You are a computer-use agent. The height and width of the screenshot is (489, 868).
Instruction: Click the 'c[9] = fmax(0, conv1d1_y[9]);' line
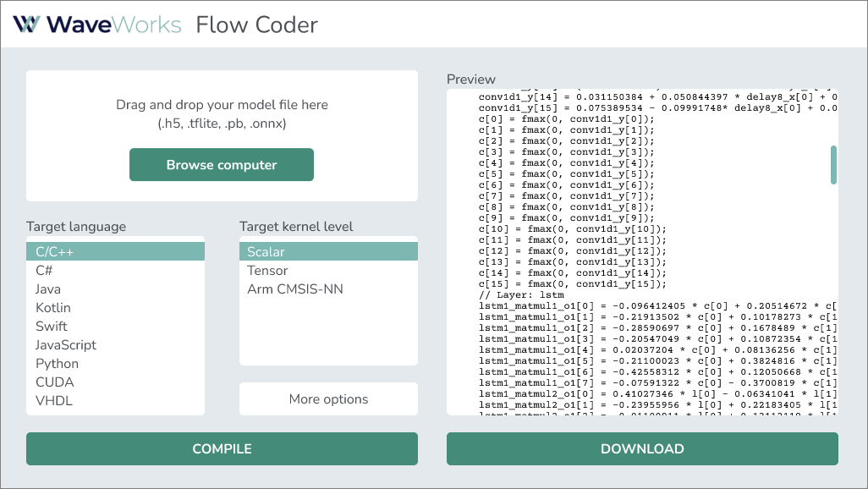tap(566, 218)
